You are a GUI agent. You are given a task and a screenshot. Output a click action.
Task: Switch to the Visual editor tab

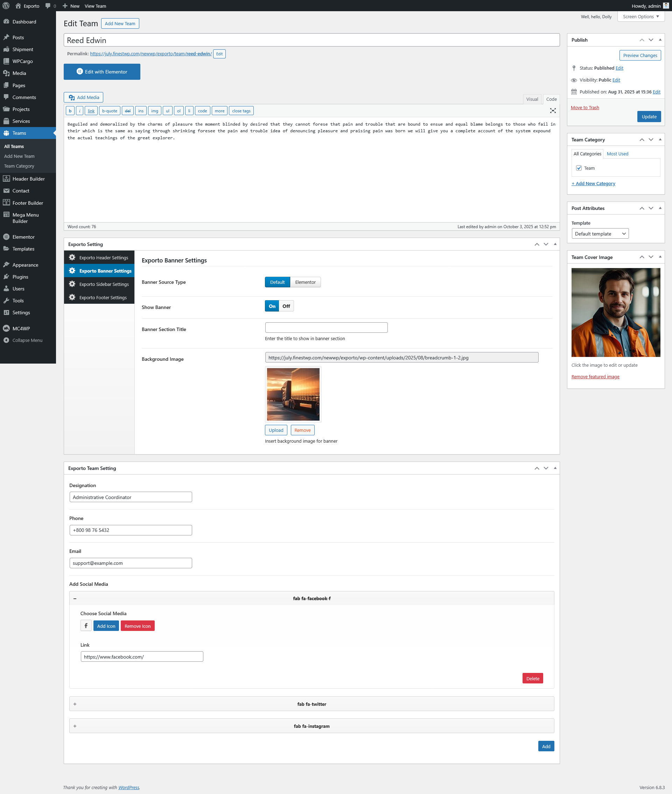[x=532, y=99]
